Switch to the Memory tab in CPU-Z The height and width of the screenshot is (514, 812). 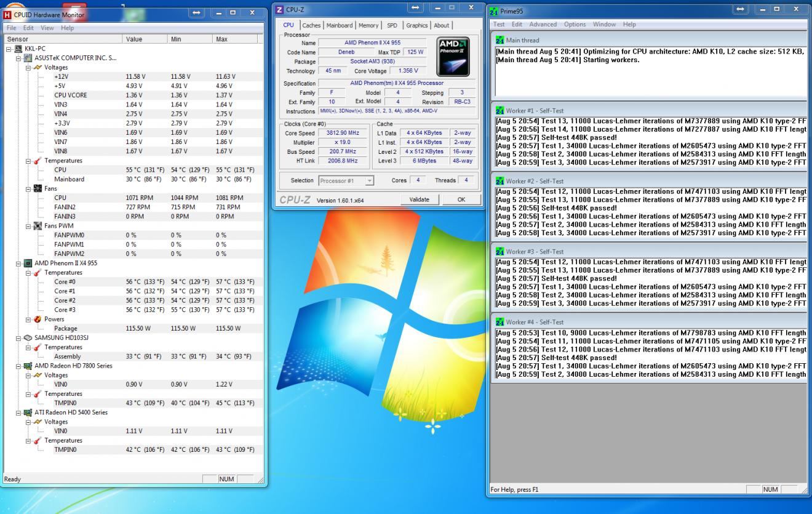(368, 25)
